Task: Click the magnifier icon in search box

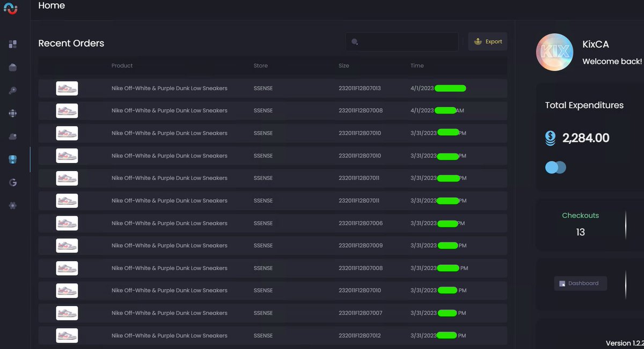Action: pyautogui.click(x=355, y=42)
